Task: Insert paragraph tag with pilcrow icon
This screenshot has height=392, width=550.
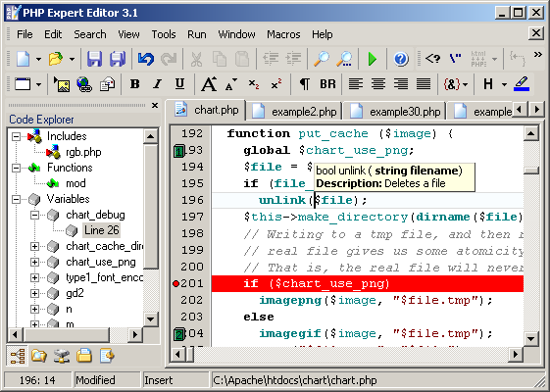Action: coord(305,84)
